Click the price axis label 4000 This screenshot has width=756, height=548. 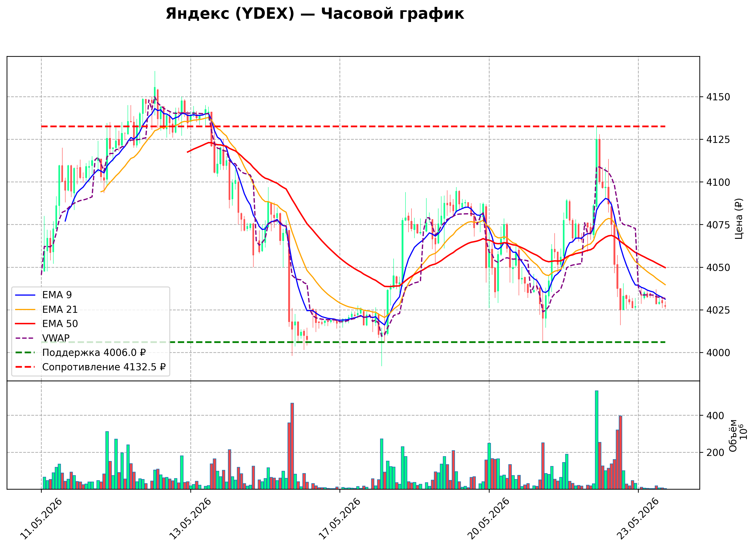[718, 353]
